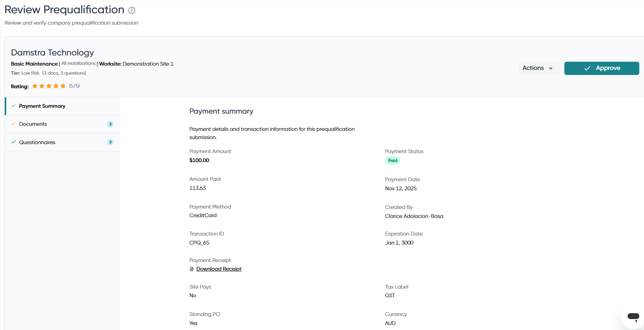
Task: Approve the prequalification submission
Action: pos(601,68)
